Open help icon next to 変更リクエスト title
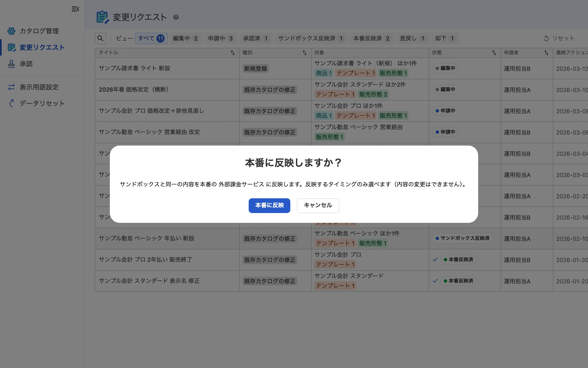The image size is (588, 368). click(176, 17)
